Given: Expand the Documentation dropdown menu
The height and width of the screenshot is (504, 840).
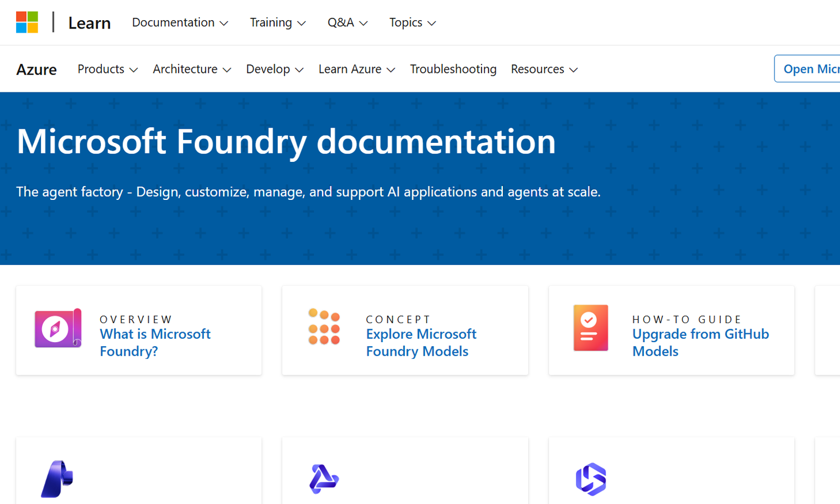Looking at the screenshot, I should tap(180, 22).
